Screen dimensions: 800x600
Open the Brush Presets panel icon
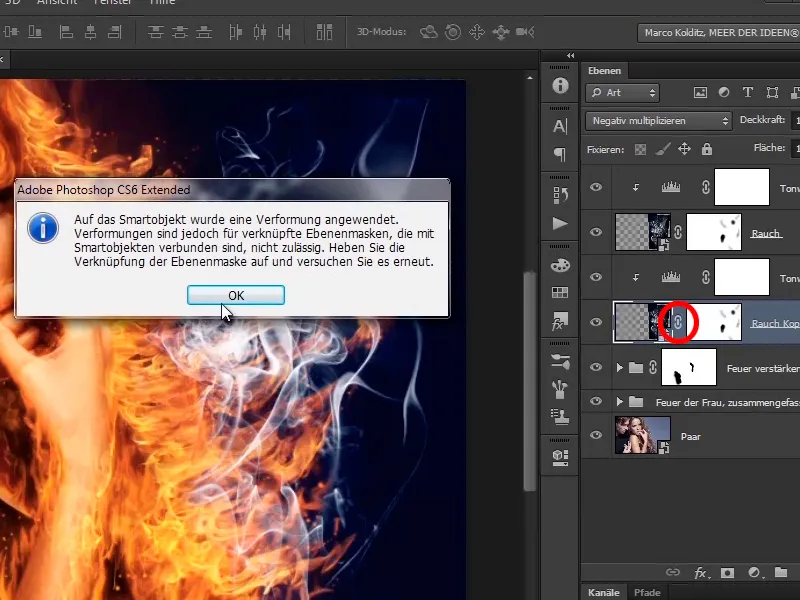560,362
